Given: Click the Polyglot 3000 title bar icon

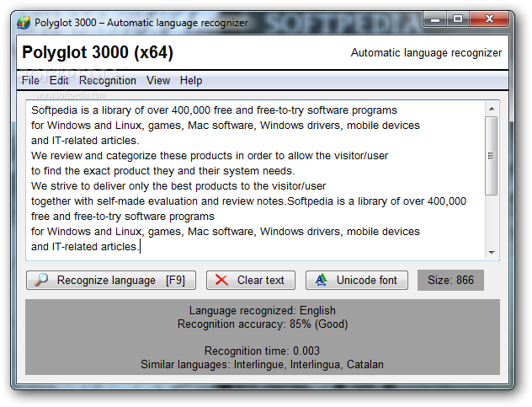Looking at the screenshot, I should 24,23.
